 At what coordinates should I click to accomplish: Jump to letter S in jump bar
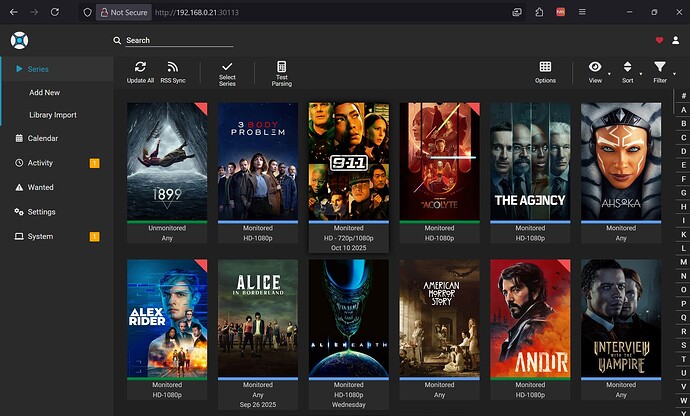click(x=683, y=345)
